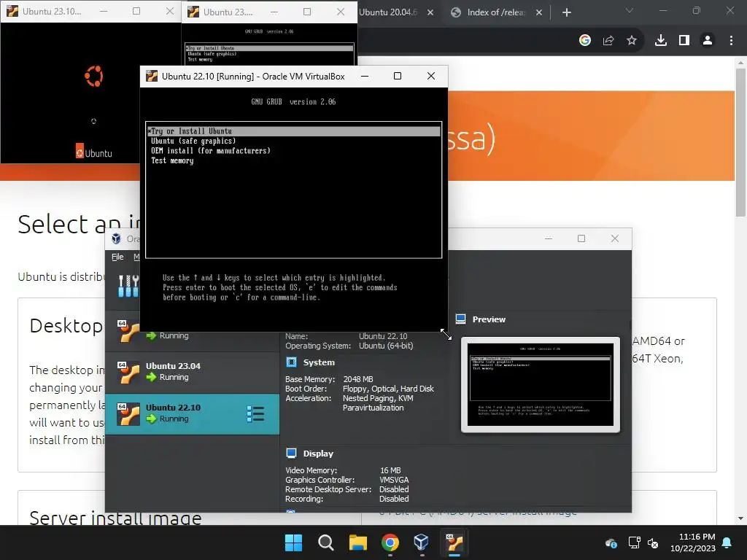Maximize the VirtualBox Manager window

[x=581, y=238]
